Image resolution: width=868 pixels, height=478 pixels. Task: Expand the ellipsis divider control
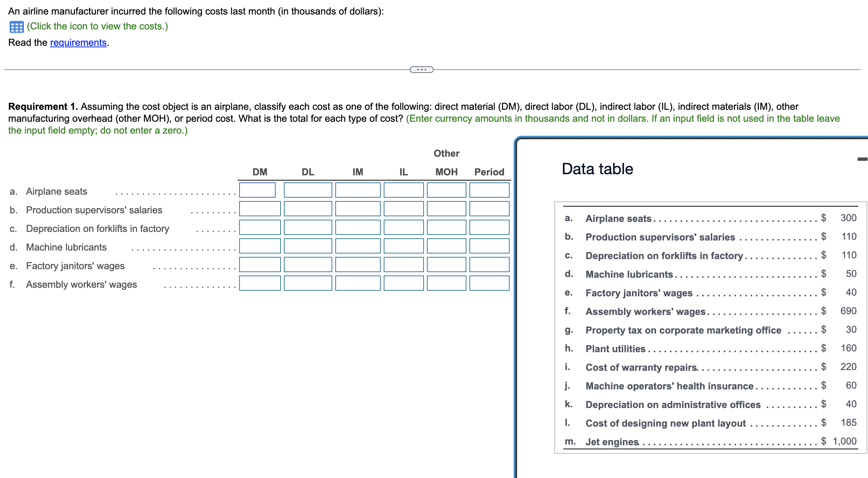pos(421,69)
